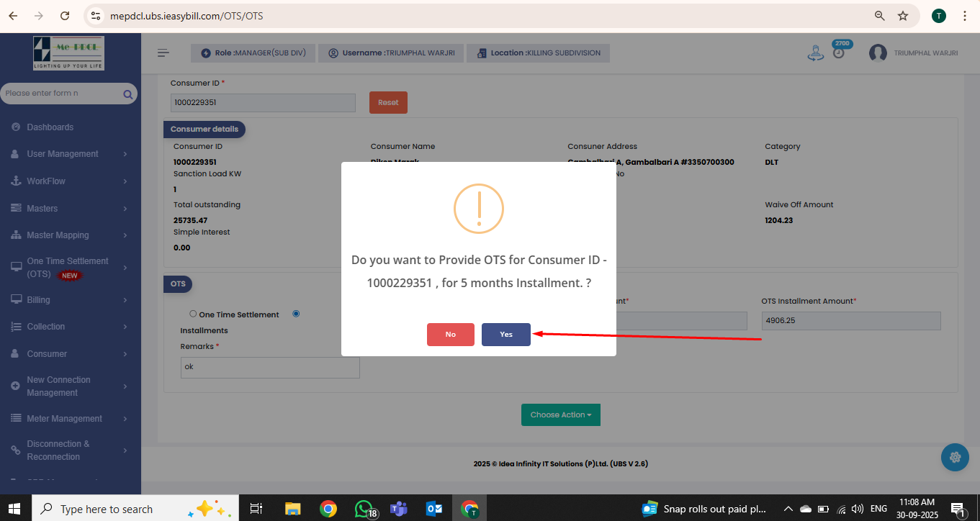Confirm OTS by clicking Yes
Screen dimensions: 980x521
point(506,335)
